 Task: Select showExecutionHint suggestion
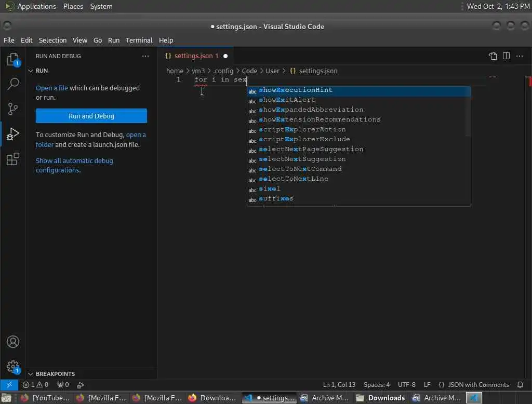(x=358, y=90)
